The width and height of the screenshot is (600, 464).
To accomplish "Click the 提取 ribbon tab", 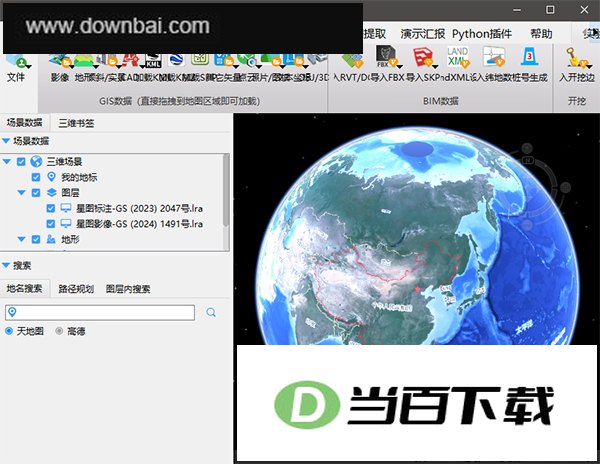I will 375,34.
